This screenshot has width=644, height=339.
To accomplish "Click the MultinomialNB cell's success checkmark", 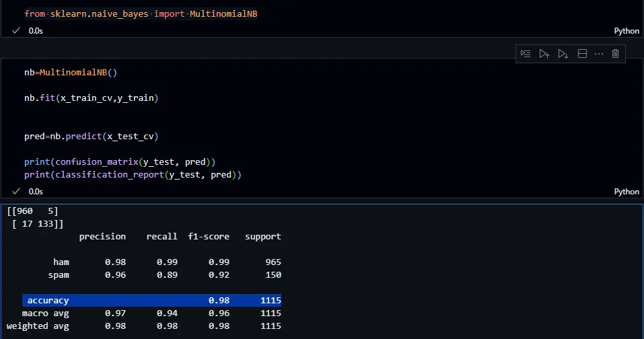I will 16,192.
